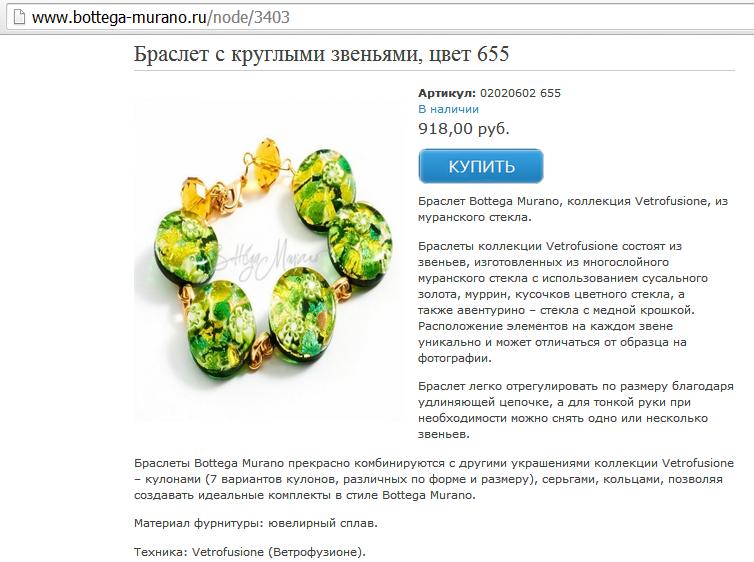Screen dimensions: 754x562
Task: Click the bottom-left glass link of the bracelet
Action: pyautogui.click(x=220, y=327)
